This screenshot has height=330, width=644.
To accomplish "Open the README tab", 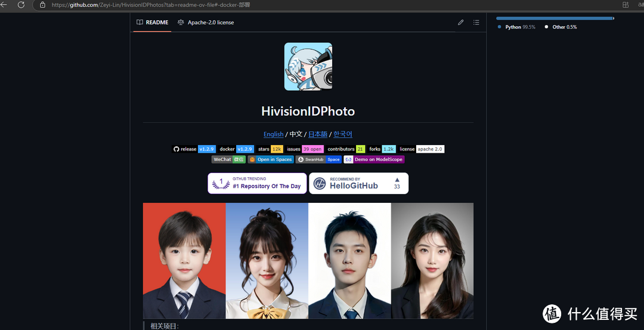I will [x=153, y=23].
